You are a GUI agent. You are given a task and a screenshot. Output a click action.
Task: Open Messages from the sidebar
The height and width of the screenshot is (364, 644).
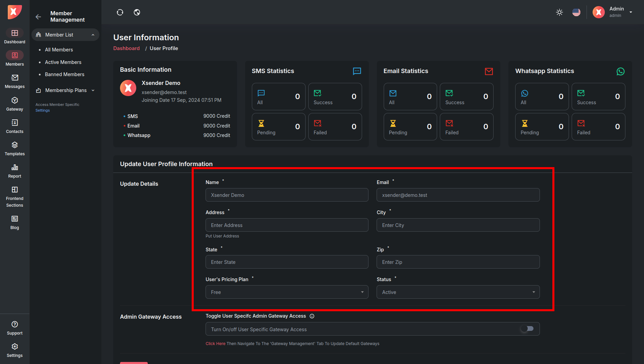pos(15,82)
